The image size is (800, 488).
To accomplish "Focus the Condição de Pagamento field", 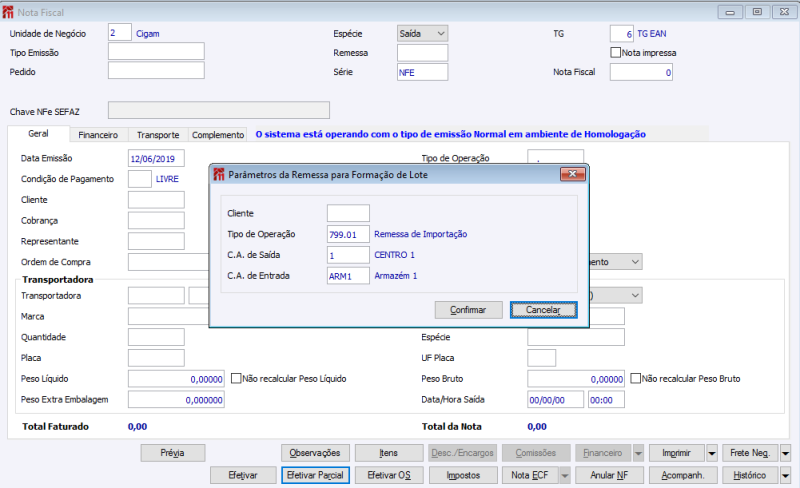I will (x=140, y=179).
